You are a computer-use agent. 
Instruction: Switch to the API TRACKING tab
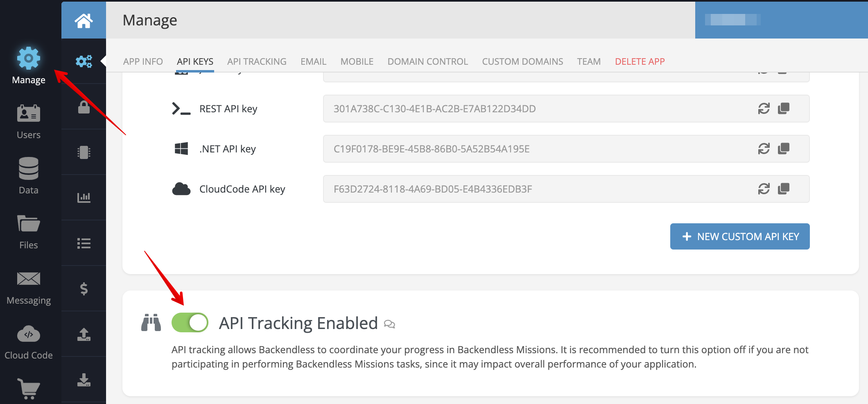click(x=257, y=61)
